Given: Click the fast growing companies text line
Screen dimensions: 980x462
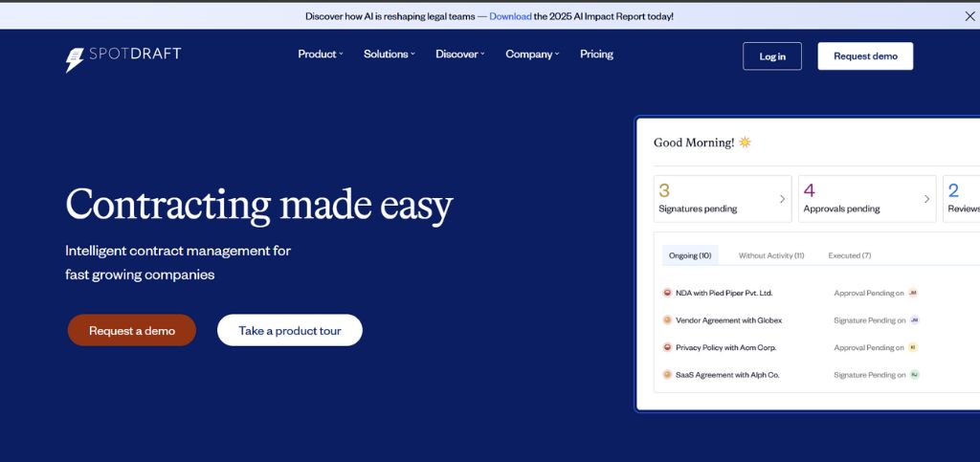Looking at the screenshot, I should (x=140, y=275).
